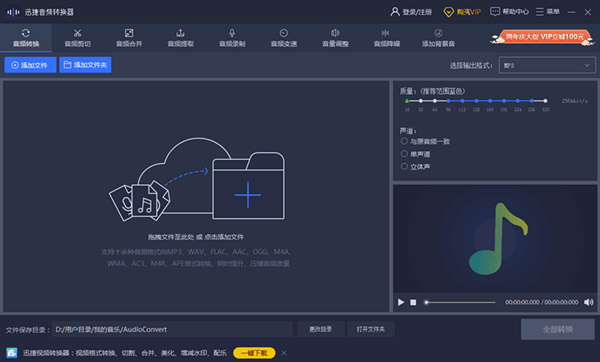This screenshot has height=362, width=600.
Task: Click the green music note preview image
Action: click(x=499, y=239)
